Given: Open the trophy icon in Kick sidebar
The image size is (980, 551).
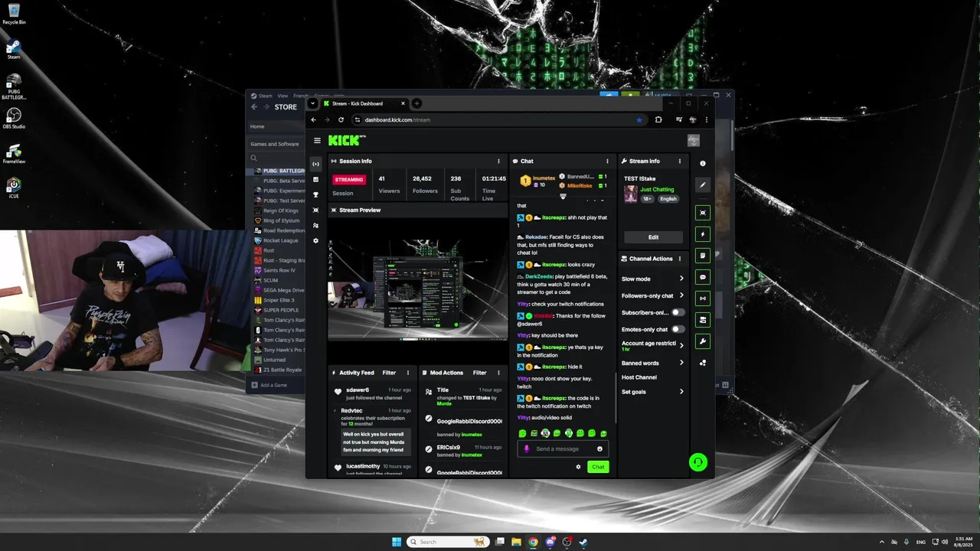Looking at the screenshot, I should pos(315,194).
